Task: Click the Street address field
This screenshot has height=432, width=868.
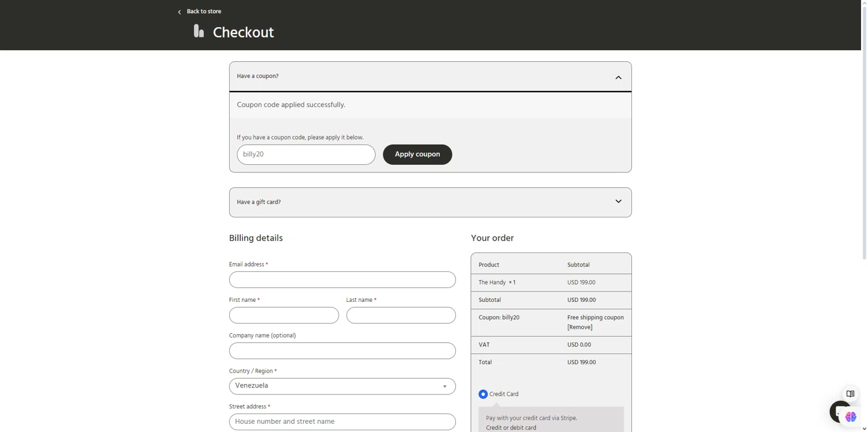Action: pyautogui.click(x=343, y=422)
